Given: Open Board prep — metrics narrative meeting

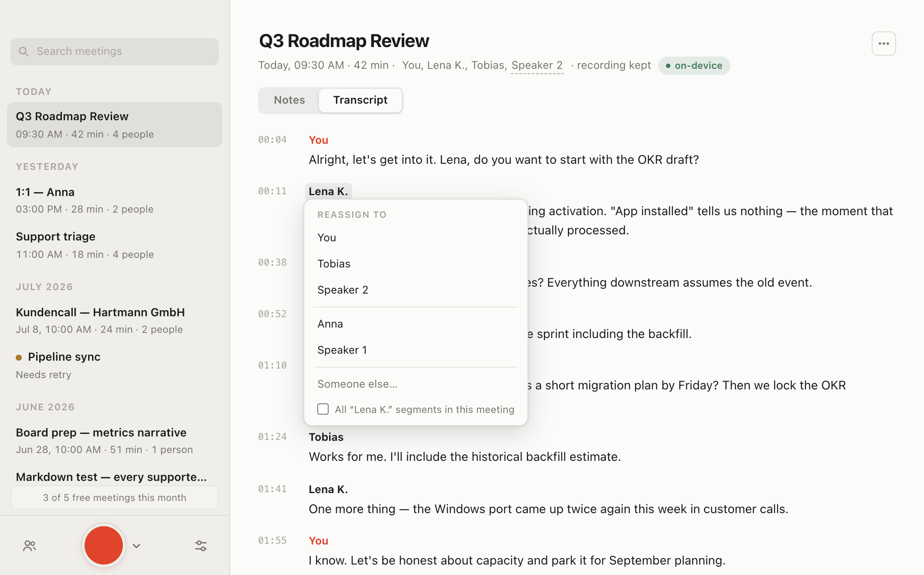Looking at the screenshot, I should pyautogui.click(x=115, y=441).
